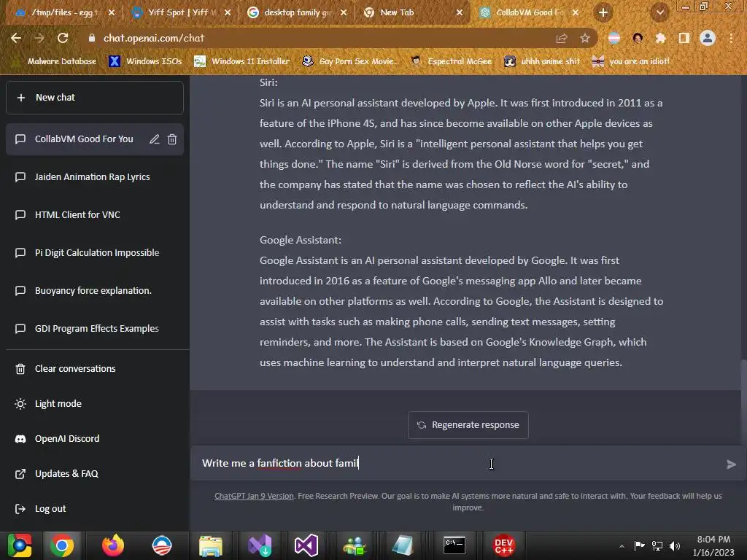Open the Chrome profile avatar
Viewport: 747px width, 560px height.
pos(708,38)
